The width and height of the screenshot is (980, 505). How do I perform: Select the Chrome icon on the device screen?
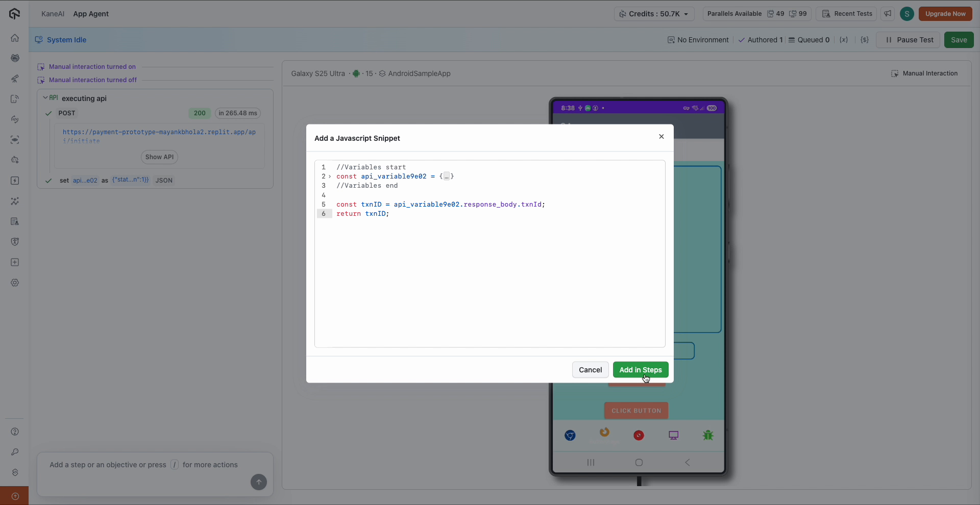click(570, 435)
